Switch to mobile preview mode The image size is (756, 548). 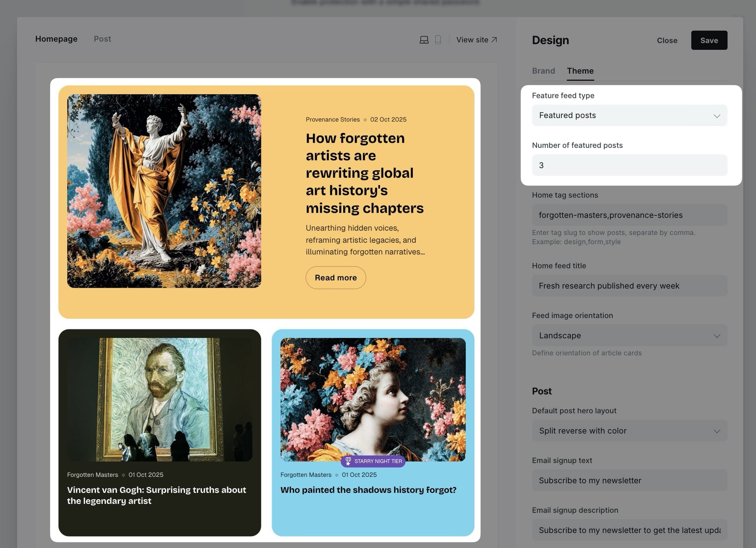437,40
